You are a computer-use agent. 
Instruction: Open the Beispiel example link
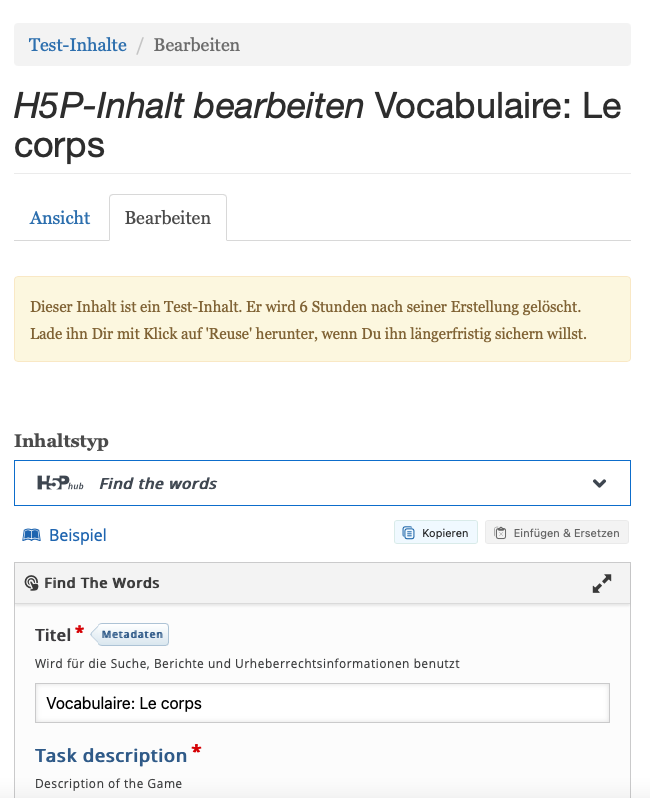click(x=77, y=535)
